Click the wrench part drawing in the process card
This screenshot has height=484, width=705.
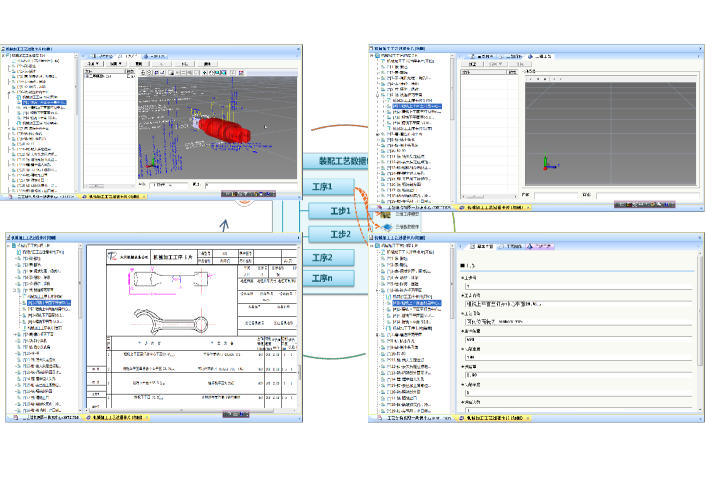click(171, 320)
